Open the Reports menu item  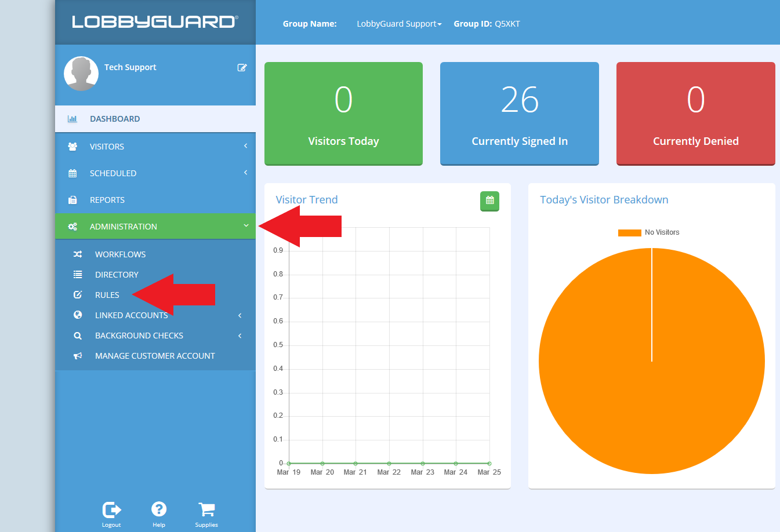click(x=155, y=200)
